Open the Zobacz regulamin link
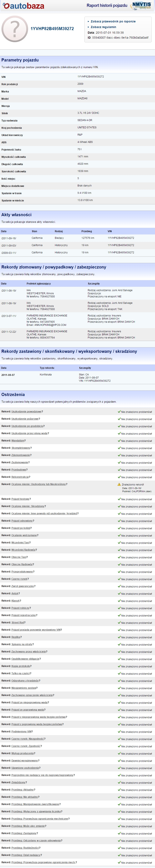The height and width of the screenshot is (868, 155). pos(103,27)
